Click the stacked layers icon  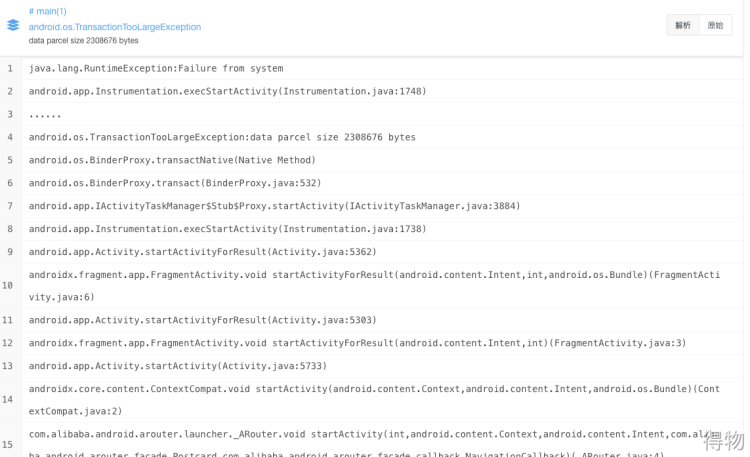pyautogui.click(x=13, y=25)
